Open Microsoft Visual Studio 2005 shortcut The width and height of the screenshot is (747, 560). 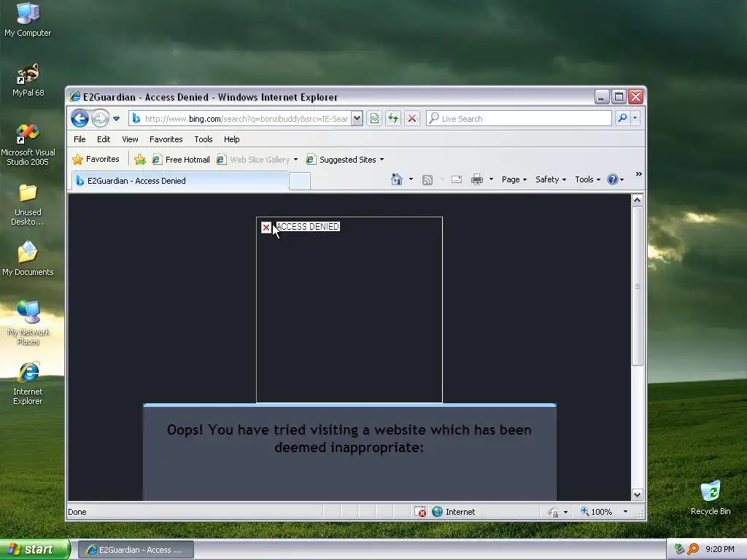pos(28,144)
